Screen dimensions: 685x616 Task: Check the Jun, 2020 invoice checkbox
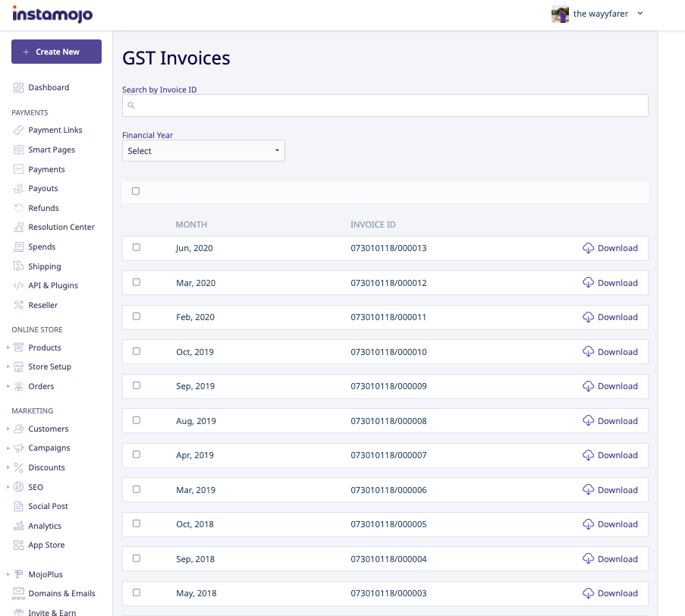[137, 247]
